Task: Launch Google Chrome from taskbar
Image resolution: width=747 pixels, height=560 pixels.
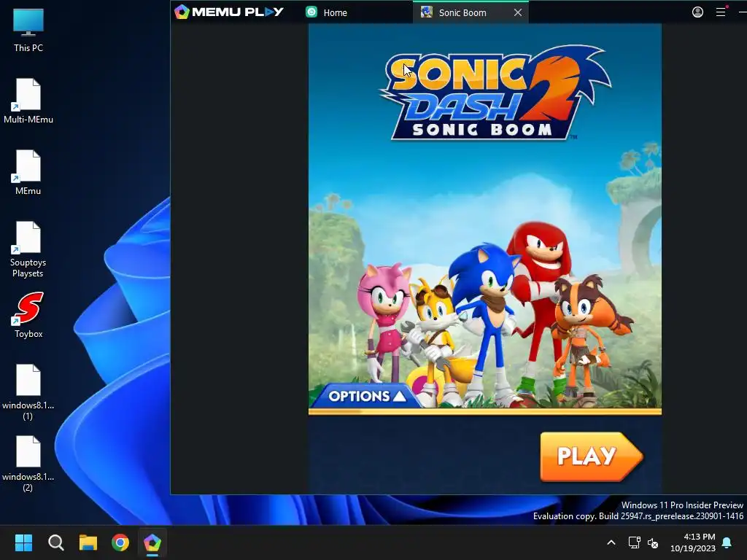Action: pyautogui.click(x=120, y=542)
